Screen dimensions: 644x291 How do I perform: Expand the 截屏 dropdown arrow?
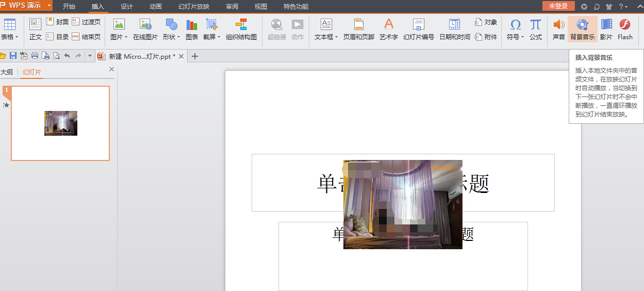coord(219,37)
